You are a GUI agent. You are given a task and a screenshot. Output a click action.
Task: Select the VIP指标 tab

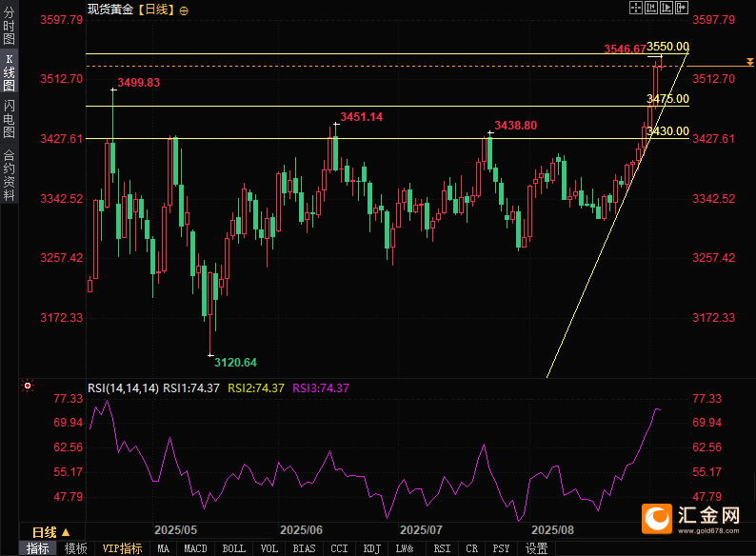[122, 548]
